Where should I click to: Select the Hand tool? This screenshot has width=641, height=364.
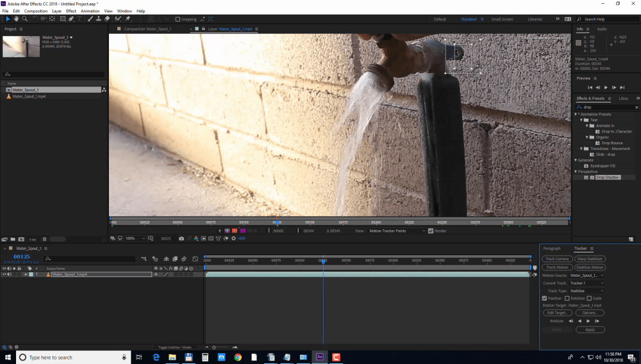pyautogui.click(x=17, y=19)
